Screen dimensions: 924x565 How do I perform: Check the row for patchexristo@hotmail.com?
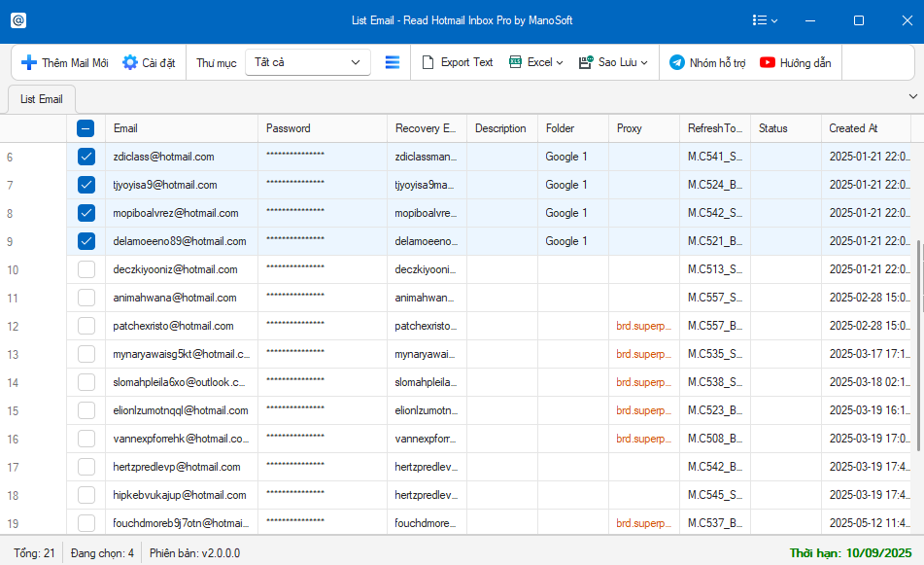click(x=86, y=326)
